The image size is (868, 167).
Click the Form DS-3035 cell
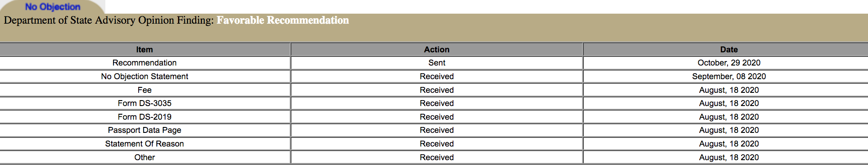(145, 103)
